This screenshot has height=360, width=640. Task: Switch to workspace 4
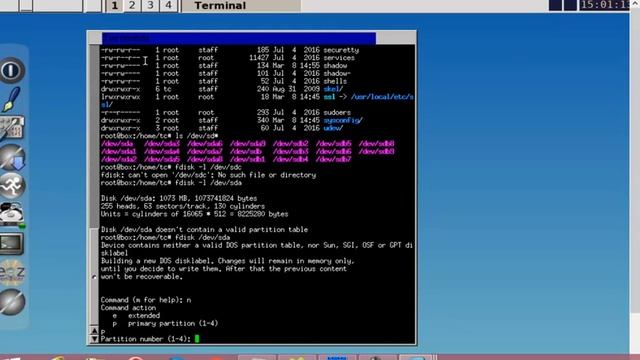pyautogui.click(x=168, y=6)
